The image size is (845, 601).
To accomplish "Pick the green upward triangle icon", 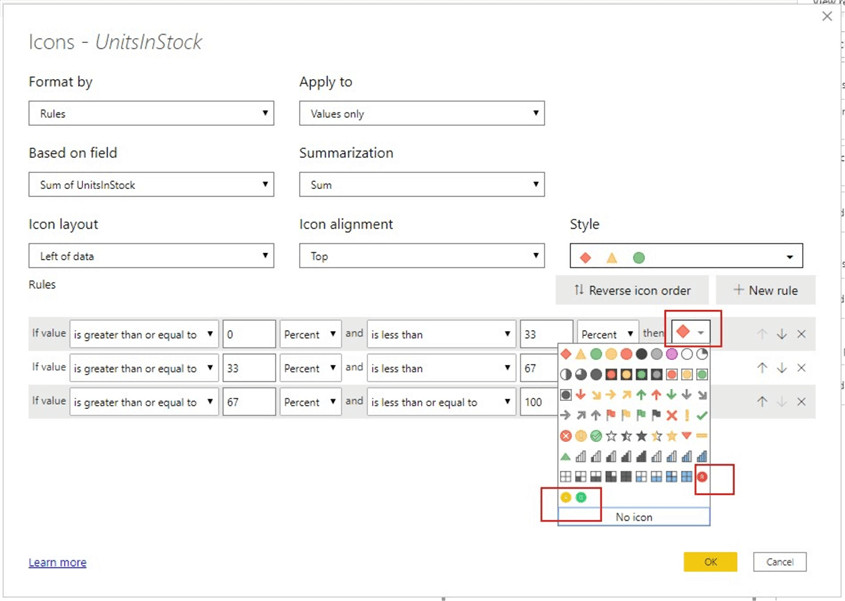I will tap(566, 457).
